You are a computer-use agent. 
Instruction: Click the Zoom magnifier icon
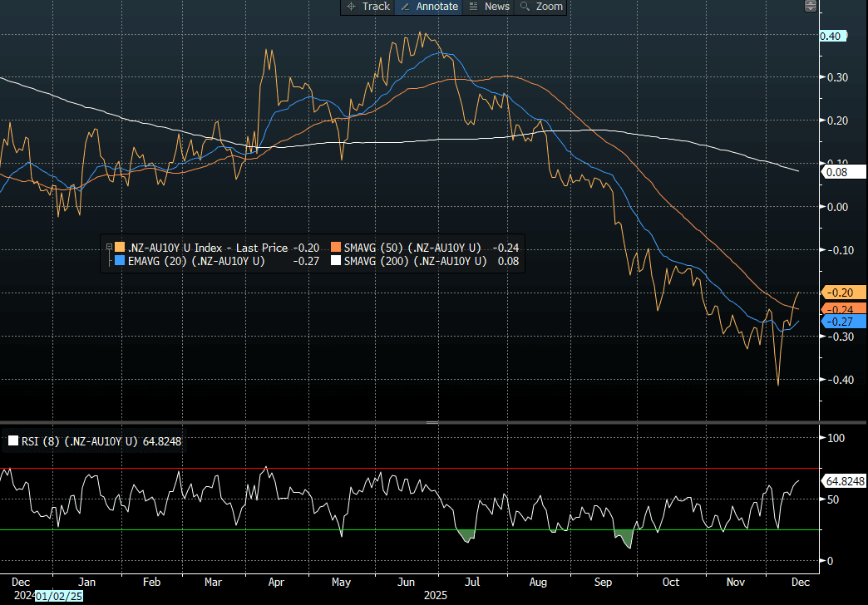point(525,7)
